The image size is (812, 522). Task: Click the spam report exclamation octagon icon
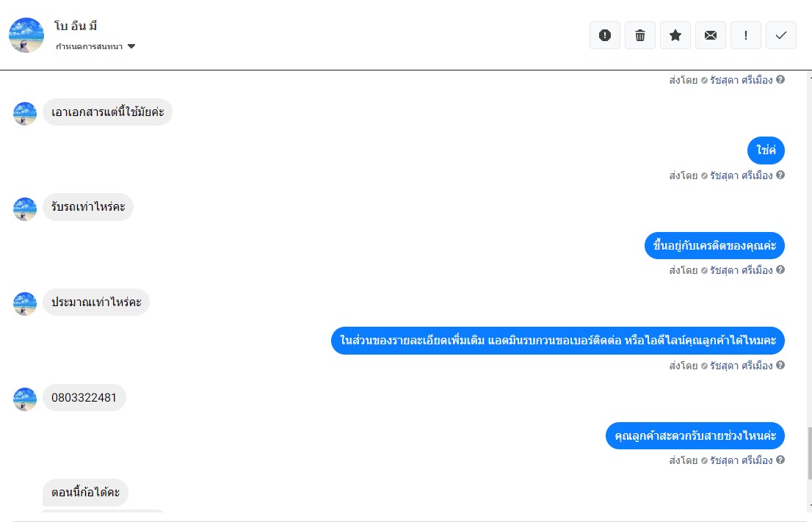tap(605, 35)
